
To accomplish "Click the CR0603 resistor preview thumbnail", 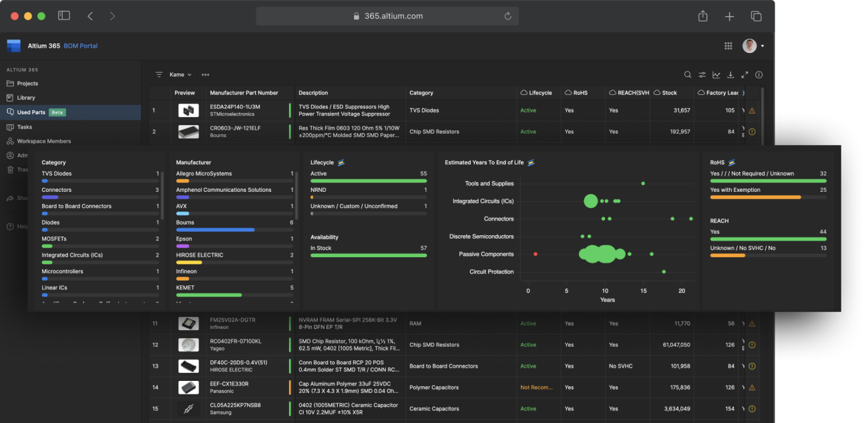I will [x=188, y=131].
